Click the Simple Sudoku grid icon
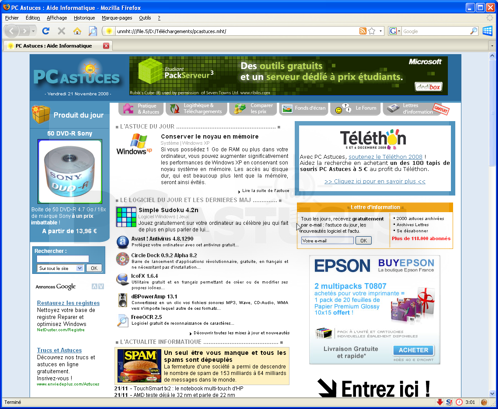The height and width of the screenshot is (409, 498). tap(126, 217)
